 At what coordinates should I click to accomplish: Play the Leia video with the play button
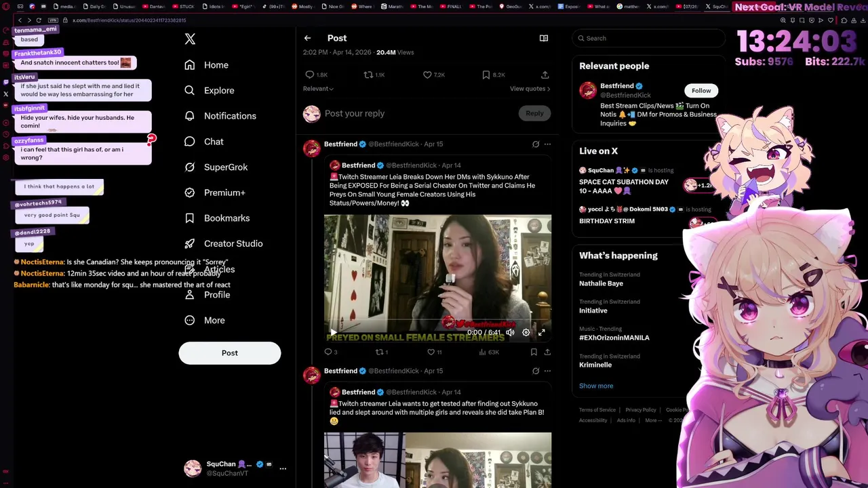(333, 333)
